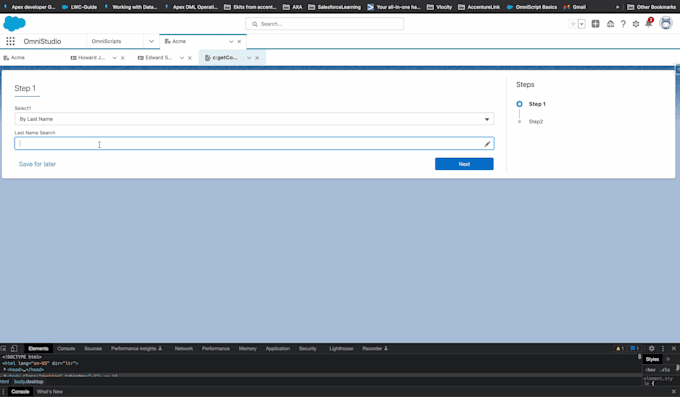The width and height of the screenshot is (680, 397).
Task: Click into the Last Name Search field
Action: coord(254,144)
